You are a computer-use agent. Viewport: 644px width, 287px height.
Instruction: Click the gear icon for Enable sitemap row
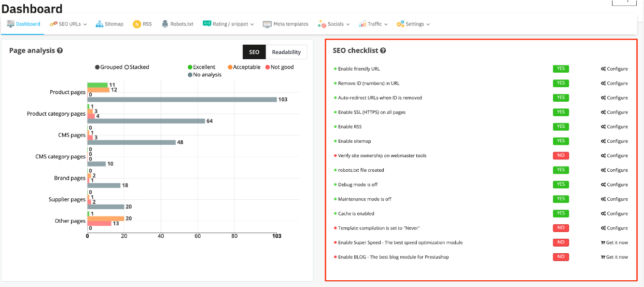click(603, 141)
